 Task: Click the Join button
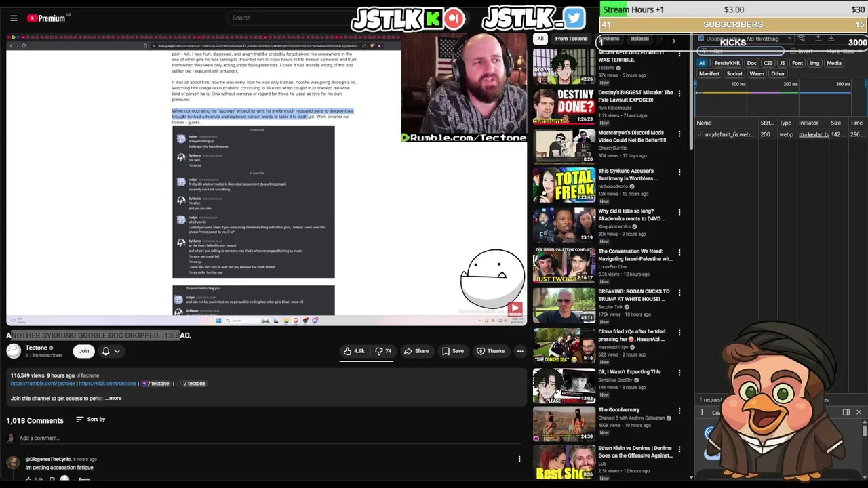coord(83,351)
